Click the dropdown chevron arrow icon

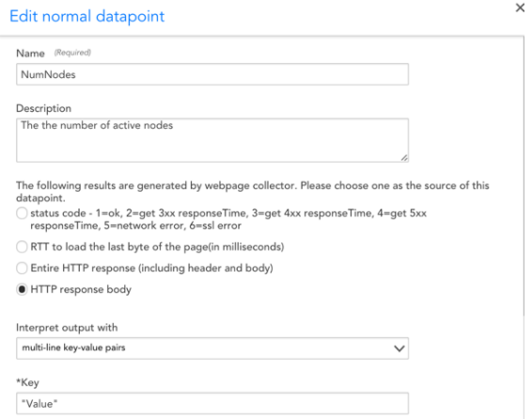pos(399,349)
